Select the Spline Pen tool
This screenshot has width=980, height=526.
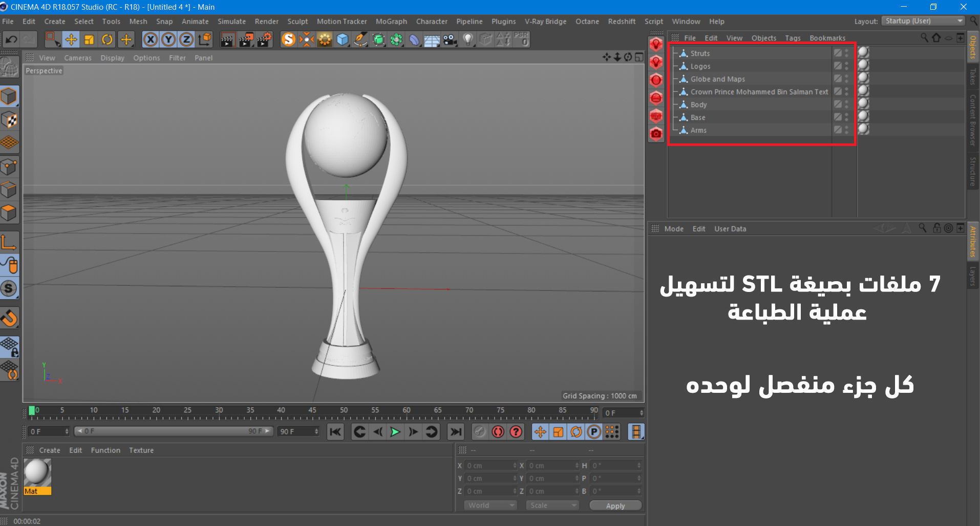[x=360, y=39]
